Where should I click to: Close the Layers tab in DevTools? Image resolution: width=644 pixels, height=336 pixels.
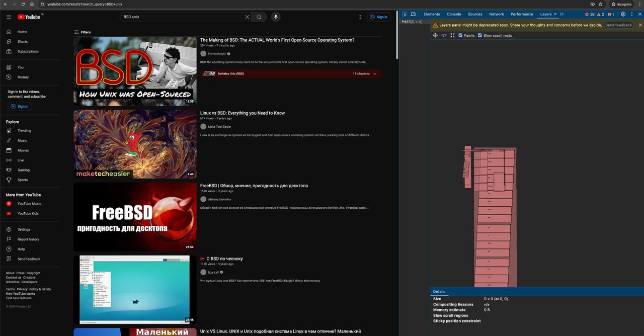pyautogui.click(x=555, y=14)
